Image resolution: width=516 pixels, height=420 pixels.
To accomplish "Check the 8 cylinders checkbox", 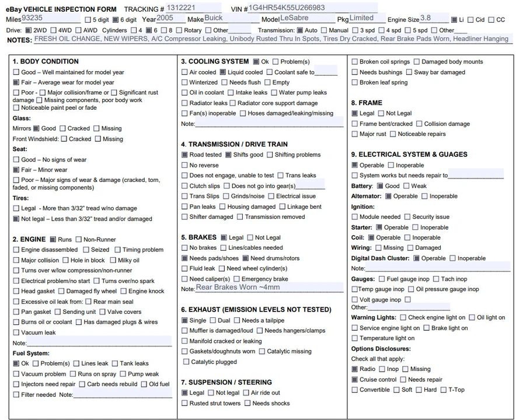I will (163, 30).
